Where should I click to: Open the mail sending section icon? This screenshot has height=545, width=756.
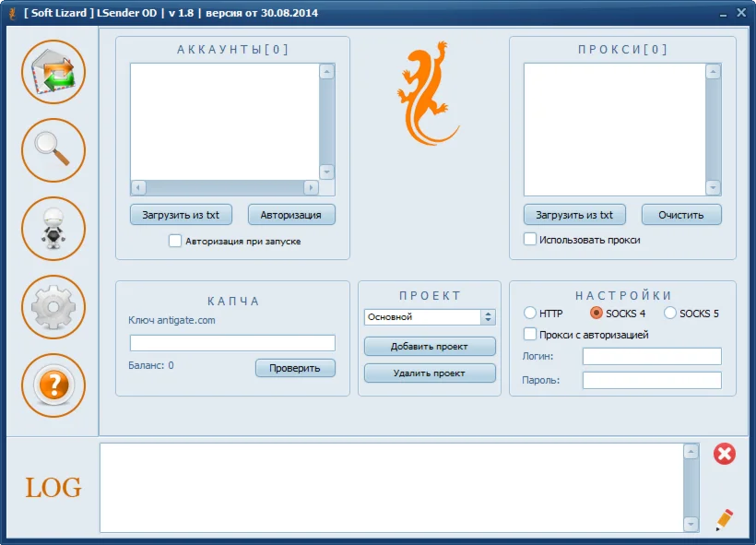(53, 72)
